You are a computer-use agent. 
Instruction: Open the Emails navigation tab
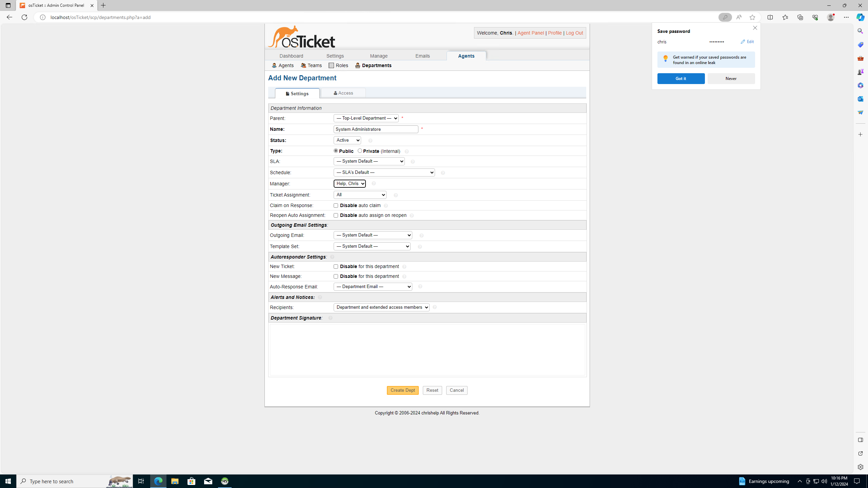pyautogui.click(x=422, y=56)
